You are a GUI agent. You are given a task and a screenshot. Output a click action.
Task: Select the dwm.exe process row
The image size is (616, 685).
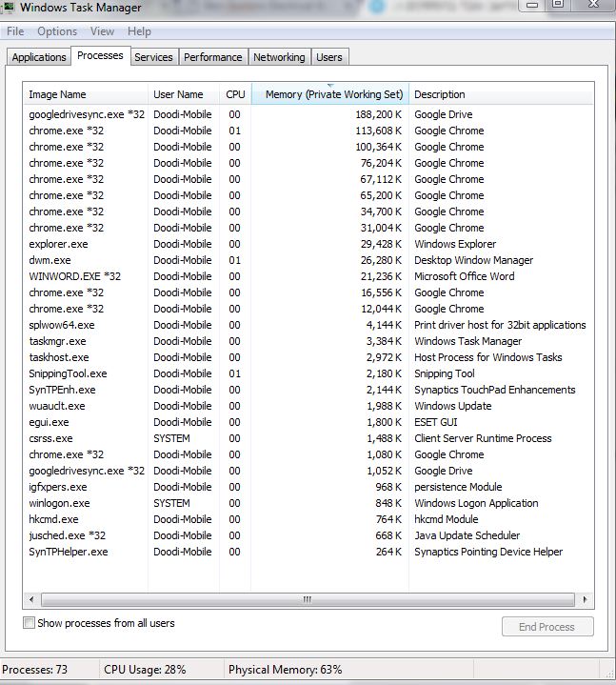(308, 260)
